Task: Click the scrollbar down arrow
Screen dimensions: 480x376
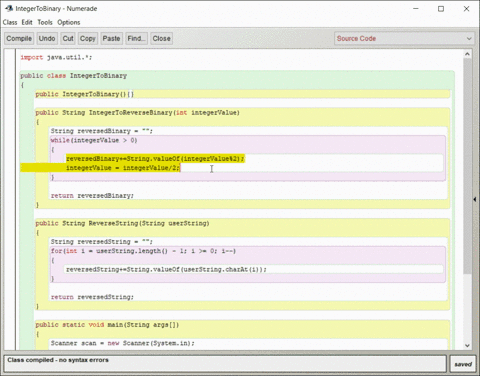Action: pos(467,346)
